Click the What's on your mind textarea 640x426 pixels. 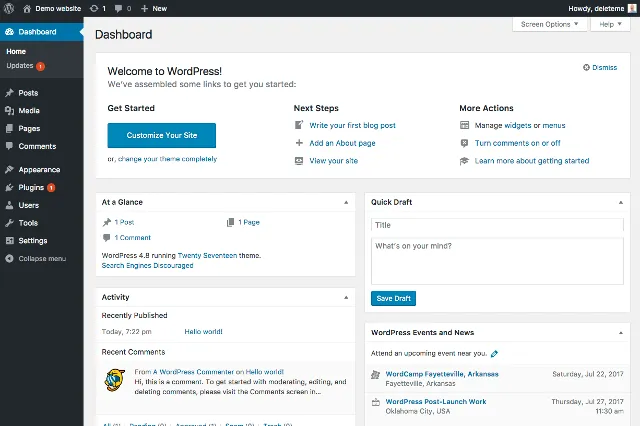497,261
